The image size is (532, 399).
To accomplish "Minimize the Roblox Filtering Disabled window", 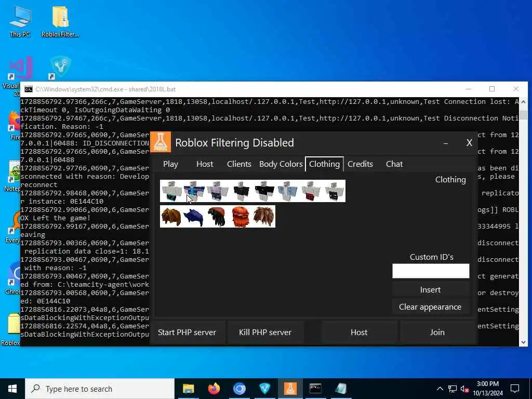I will tap(446, 143).
